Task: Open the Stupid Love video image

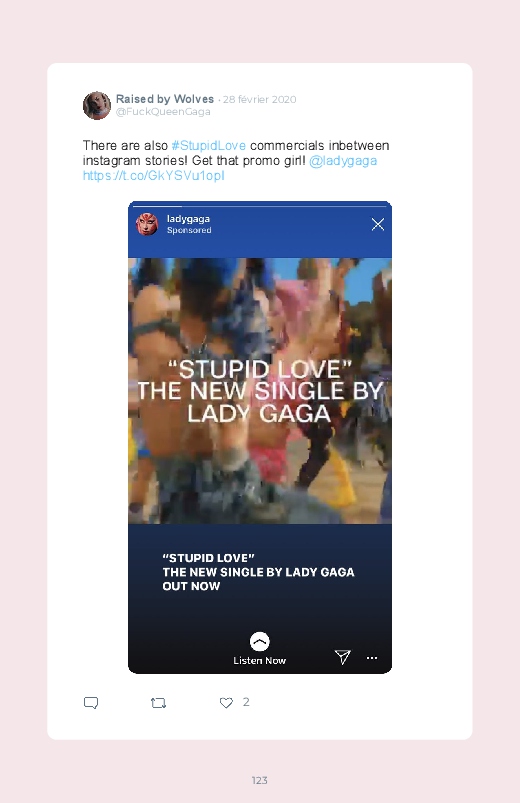Action: coord(260,391)
